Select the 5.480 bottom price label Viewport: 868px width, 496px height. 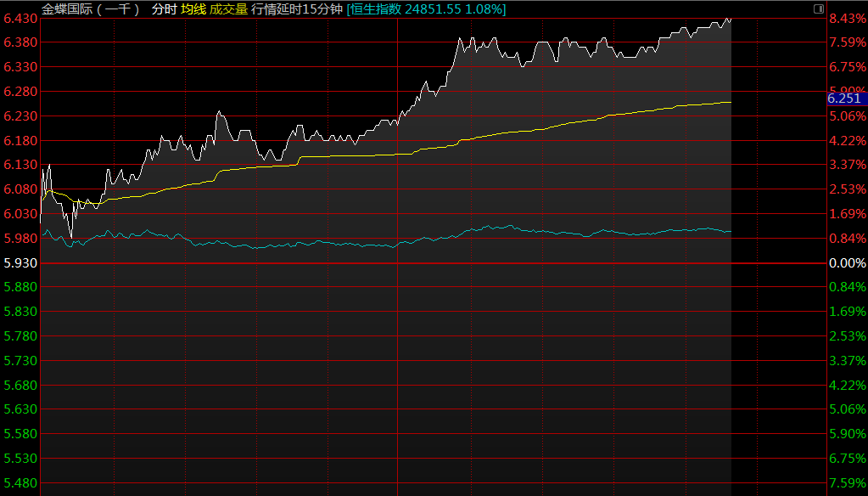20,483
